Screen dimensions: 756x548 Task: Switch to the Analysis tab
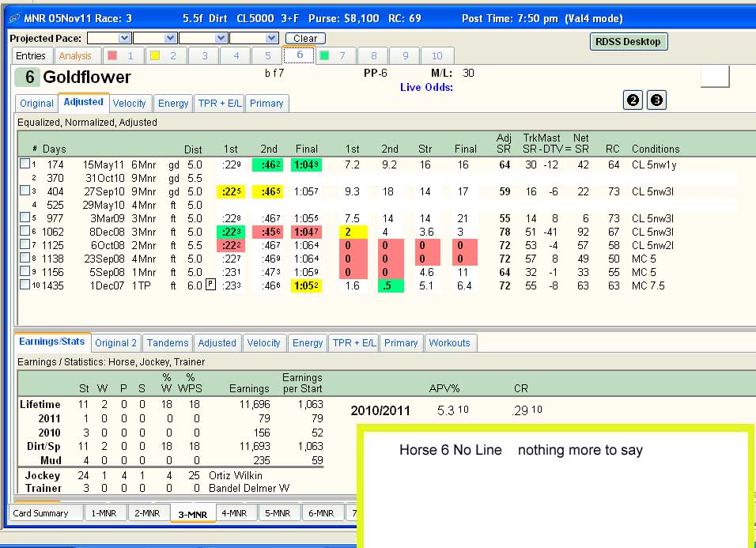75,56
